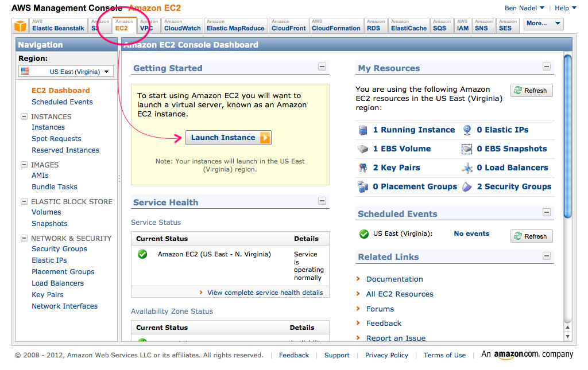Viewport: 588px width, 370px height.
Task: Open AMIs in the navigation pane
Action: pos(40,176)
